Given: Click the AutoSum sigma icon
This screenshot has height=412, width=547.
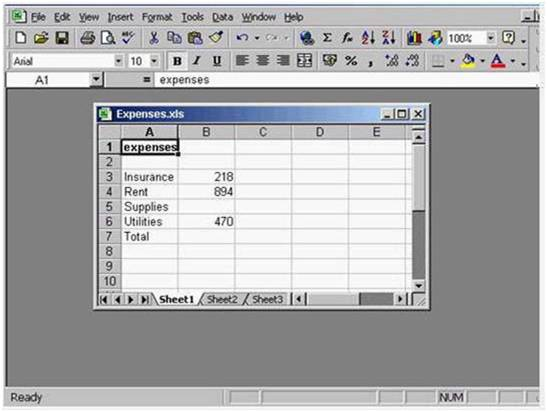Looking at the screenshot, I should click(327, 38).
